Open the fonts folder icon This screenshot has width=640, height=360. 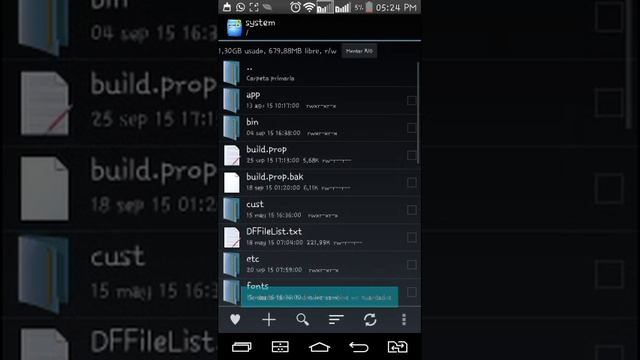[x=231, y=292]
